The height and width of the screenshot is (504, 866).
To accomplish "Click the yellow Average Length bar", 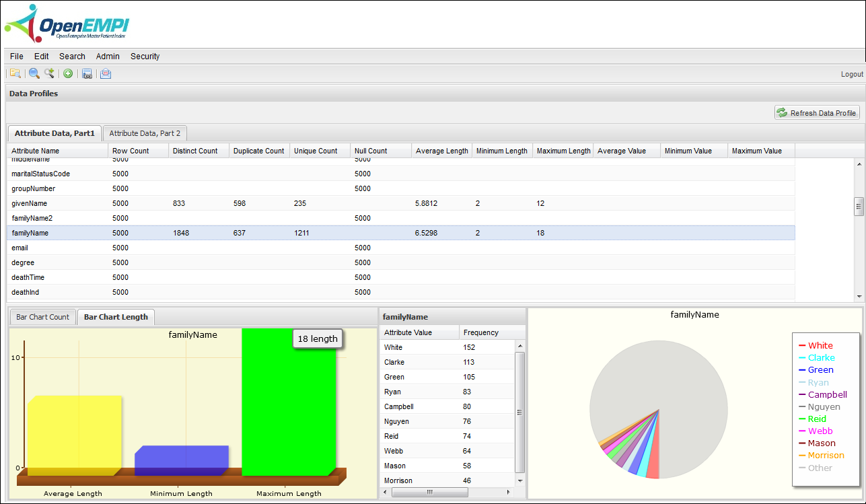I will tap(74, 435).
